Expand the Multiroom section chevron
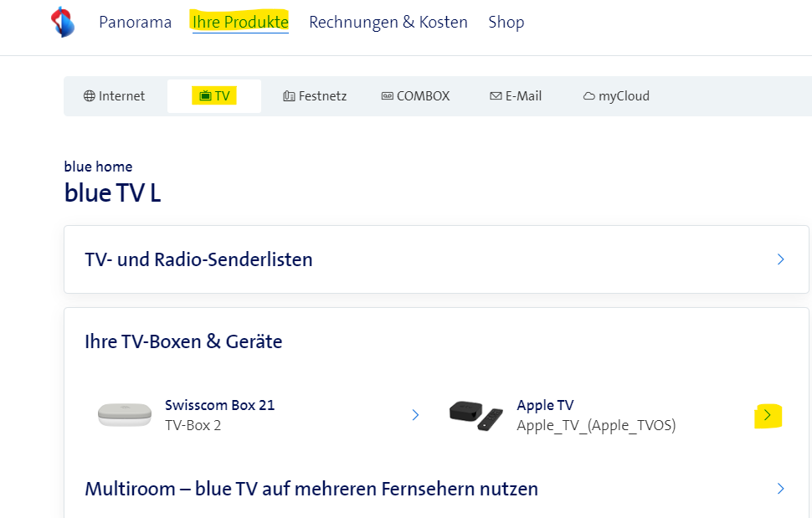The height and width of the screenshot is (518, 812). [780, 489]
